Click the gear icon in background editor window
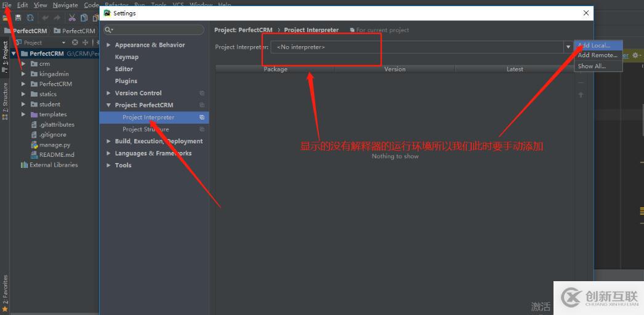The image size is (644, 315). click(636, 55)
